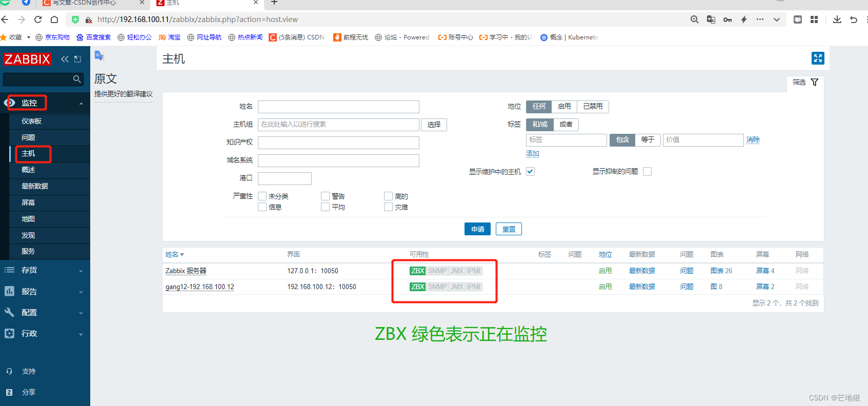Viewport: 868px width, 406px height.
Task: Check the 信息 severity checkbox
Action: point(262,207)
